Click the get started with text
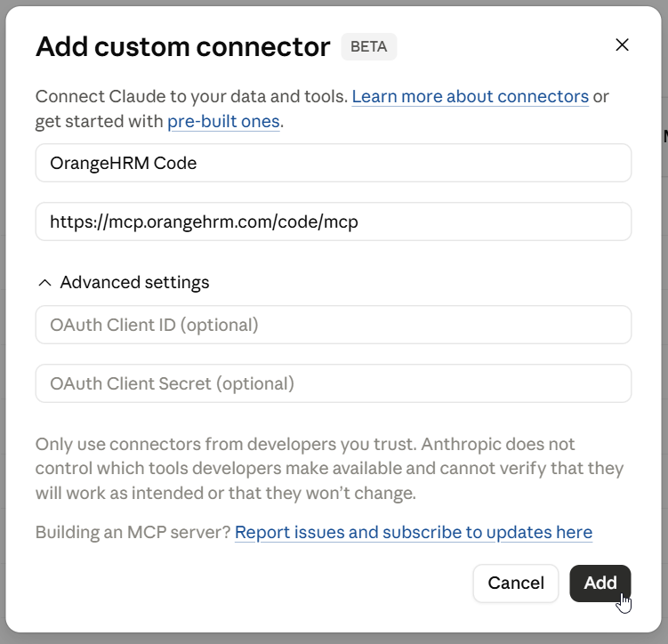The width and height of the screenshot is (668, 644). [100, 121]
